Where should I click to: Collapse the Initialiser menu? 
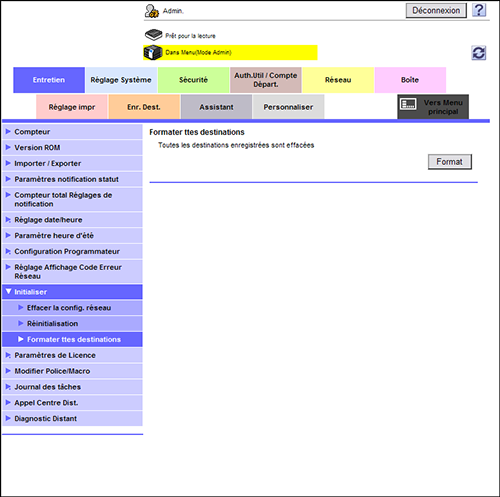(x=72, y=292)
